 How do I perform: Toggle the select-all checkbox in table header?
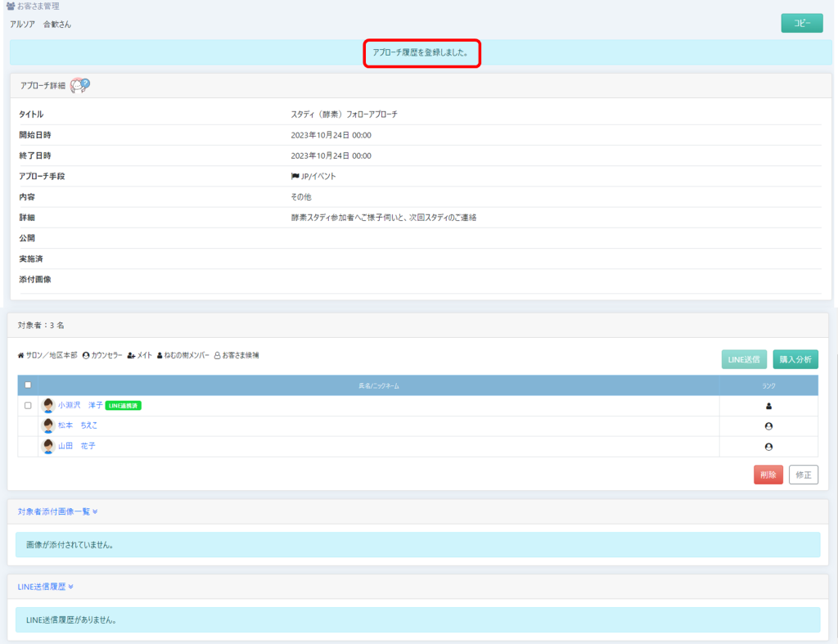pos(28,385)
